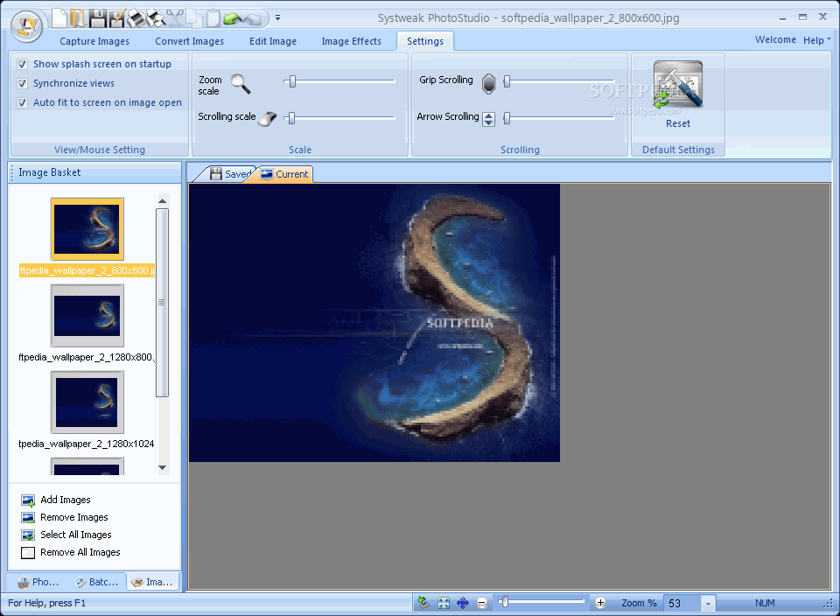Open the Pho... bottom panel tab

point(38,582)
